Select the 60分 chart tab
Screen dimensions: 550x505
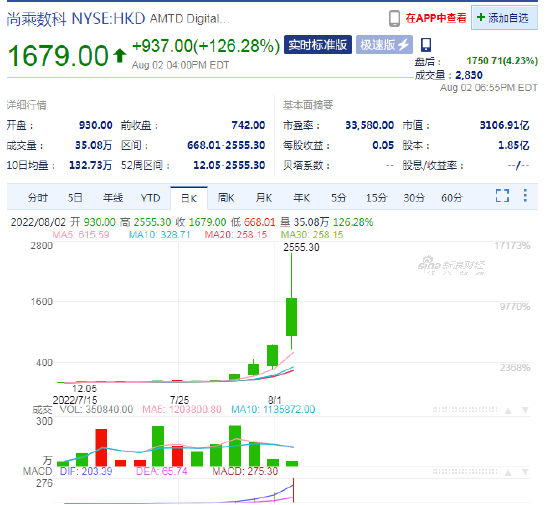click(x=452, y=198)
